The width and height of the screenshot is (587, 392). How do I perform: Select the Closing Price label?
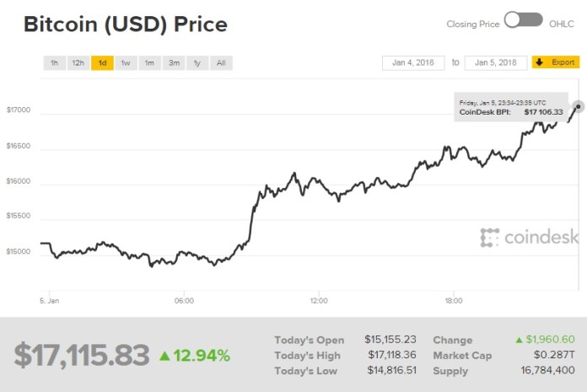pos(472,24)
